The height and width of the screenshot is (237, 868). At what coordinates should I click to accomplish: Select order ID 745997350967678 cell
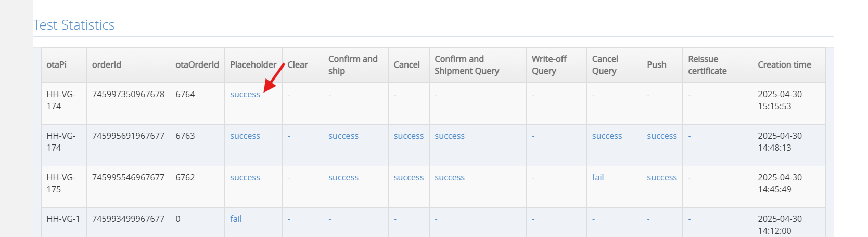pos(128,95)
